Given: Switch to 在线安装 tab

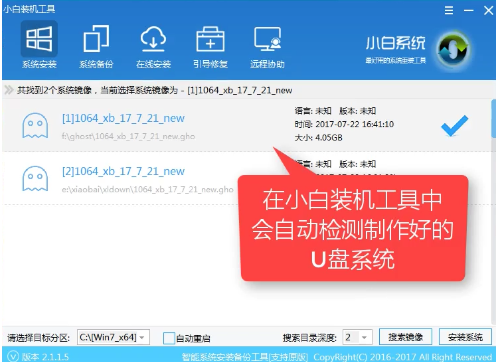Looking at the screenshot, I should pyautogui.click(x=153, y=46).
